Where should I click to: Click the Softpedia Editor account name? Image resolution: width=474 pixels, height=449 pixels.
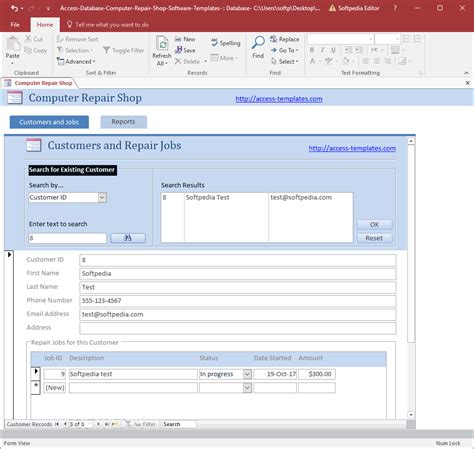(x=359, y=8)
